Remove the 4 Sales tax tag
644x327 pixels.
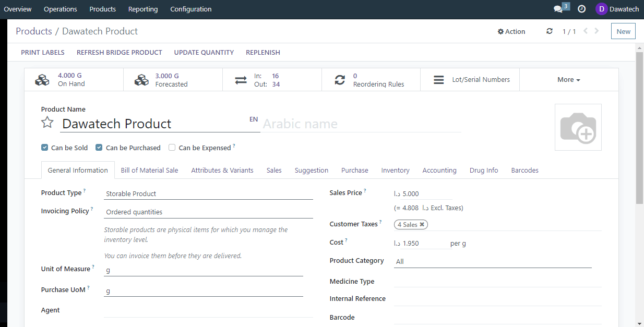click(x=422, y=224)
